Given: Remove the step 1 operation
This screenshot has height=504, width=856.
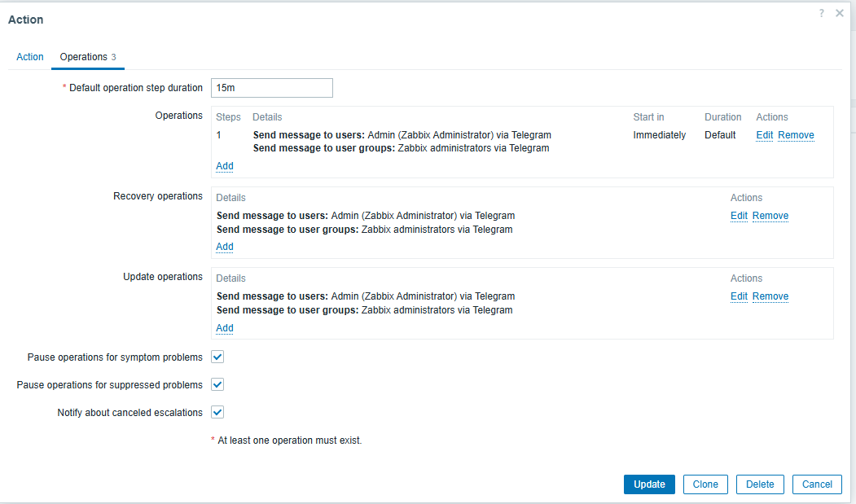Looking at the screenshot, I should [796, 135].
